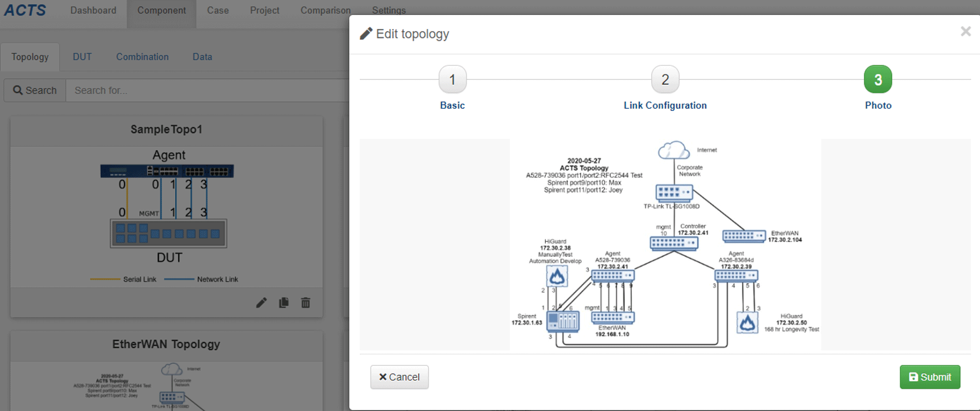Click the EtherWAN Topology card title
Viewport: 980px width, 411px height.
point(166,344)
